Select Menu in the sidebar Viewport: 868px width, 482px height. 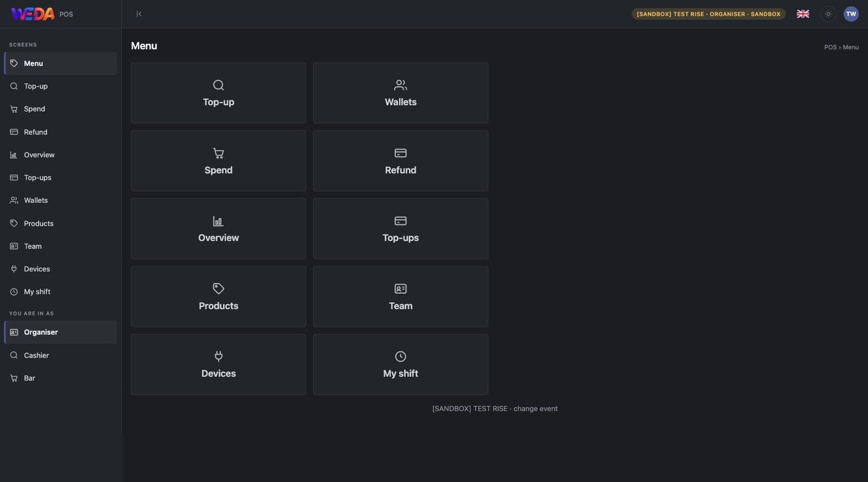[61, 63]
